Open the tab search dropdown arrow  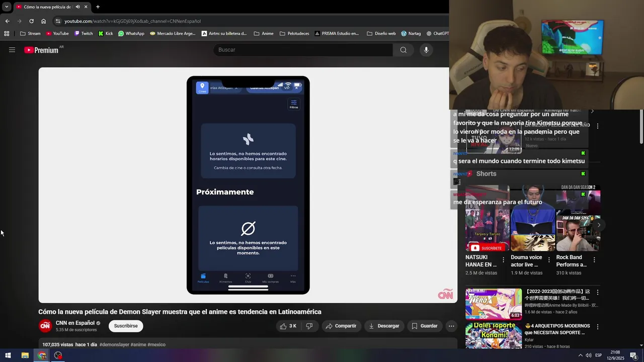(6, 7)
